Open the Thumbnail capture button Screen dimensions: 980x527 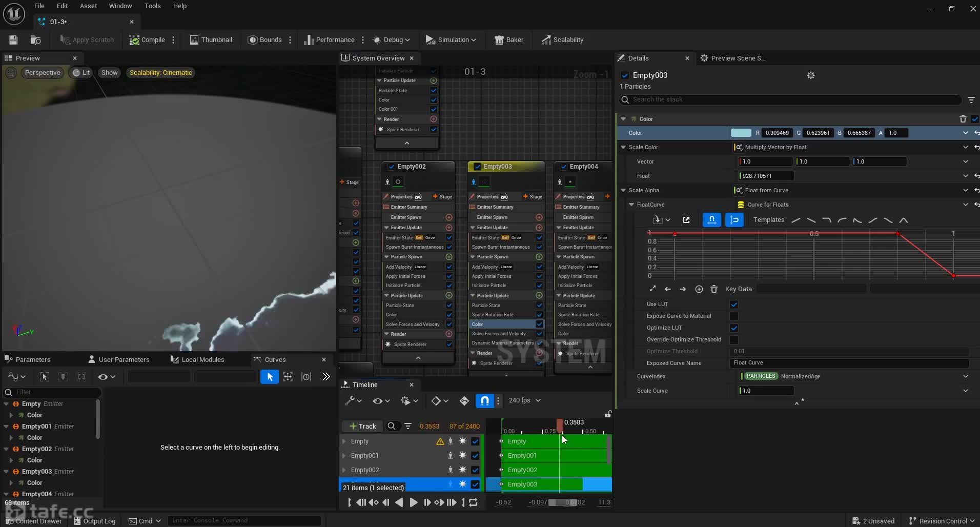[211, 40]
